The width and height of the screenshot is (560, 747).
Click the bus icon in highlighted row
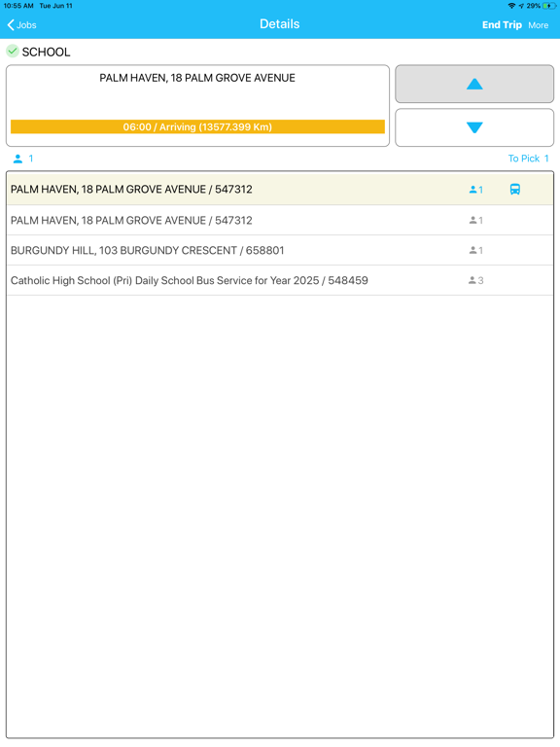(514, 189)
